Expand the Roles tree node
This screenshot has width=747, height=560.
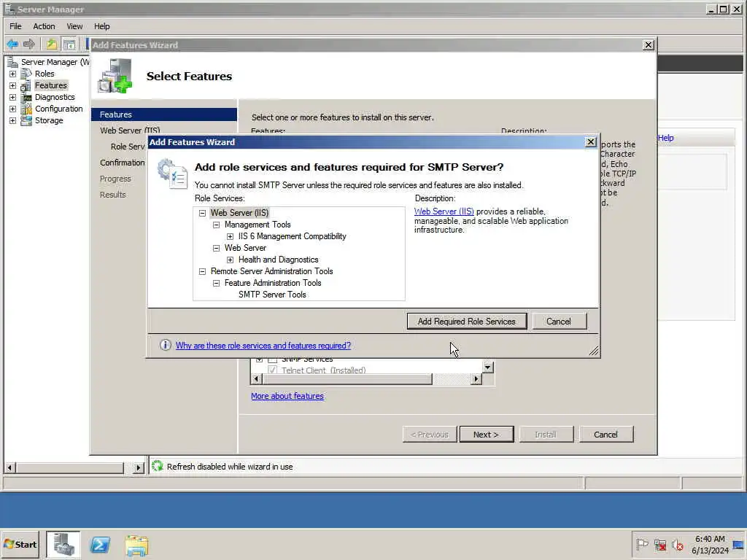pyautogui.click(x=13, y=74)
